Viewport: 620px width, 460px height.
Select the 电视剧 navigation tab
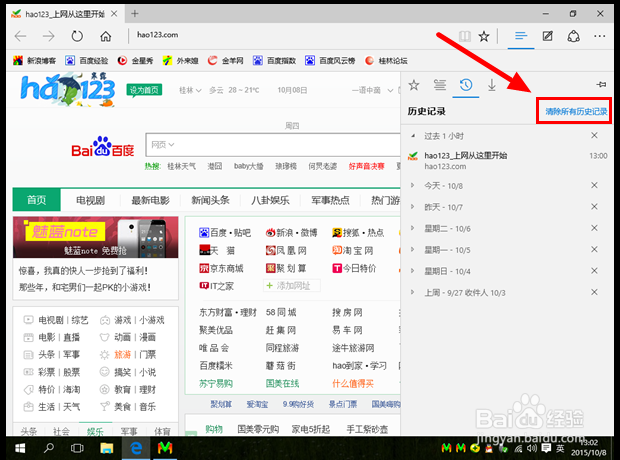91,200
